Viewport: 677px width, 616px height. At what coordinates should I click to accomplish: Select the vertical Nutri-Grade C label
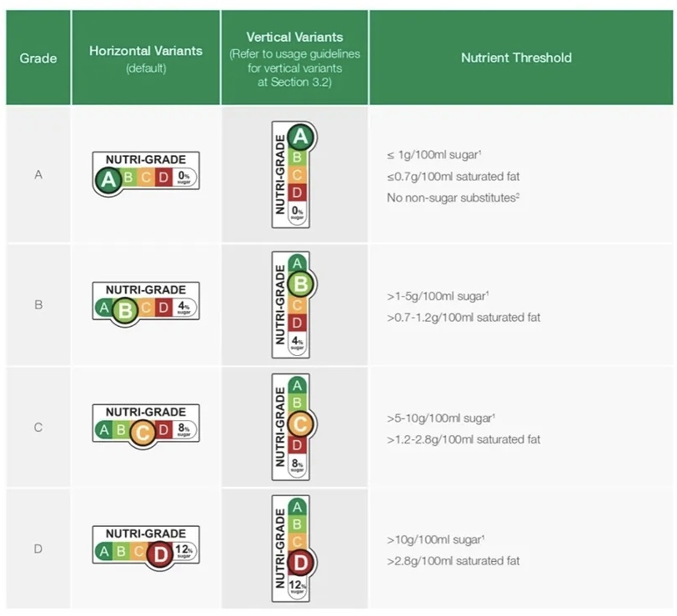[291, 427]
